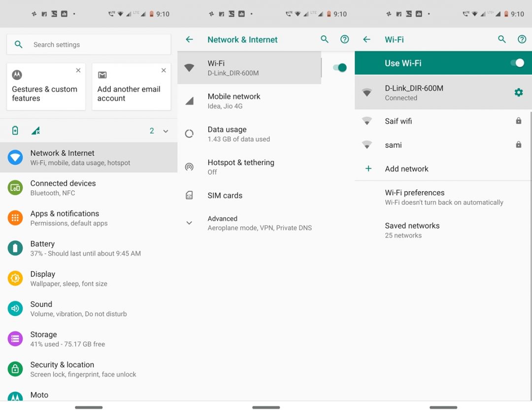
Task: Search from the Wi-Fi screen
Action: (502, 39)
